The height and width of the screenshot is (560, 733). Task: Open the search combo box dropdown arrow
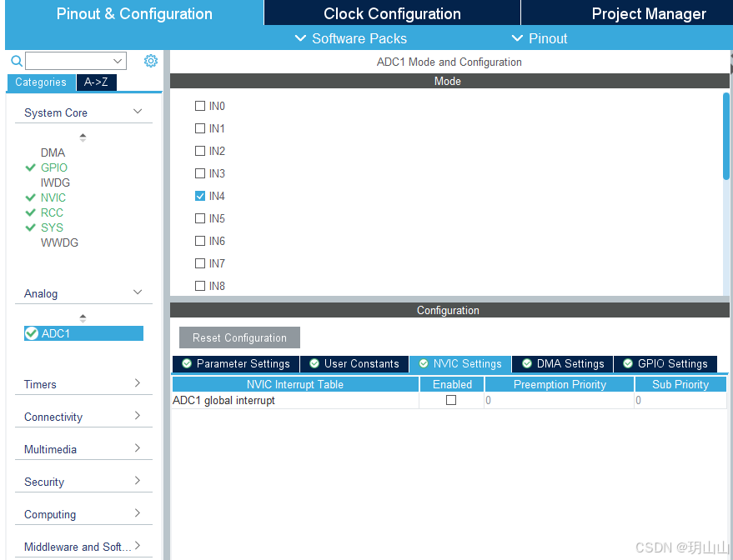(118, 61)
